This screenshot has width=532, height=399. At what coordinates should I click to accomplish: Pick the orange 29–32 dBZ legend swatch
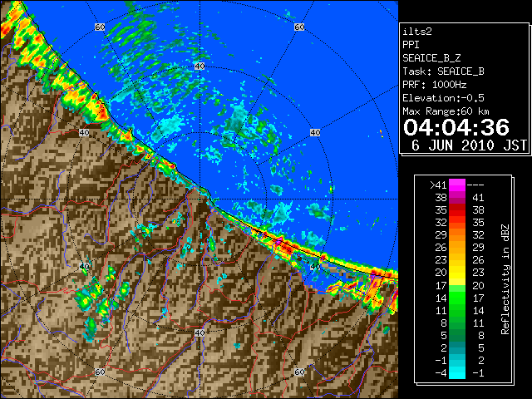457,235
